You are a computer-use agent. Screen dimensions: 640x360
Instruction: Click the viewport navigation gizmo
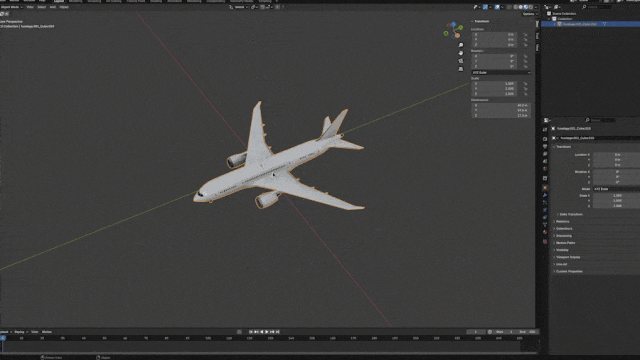[453, 31]
